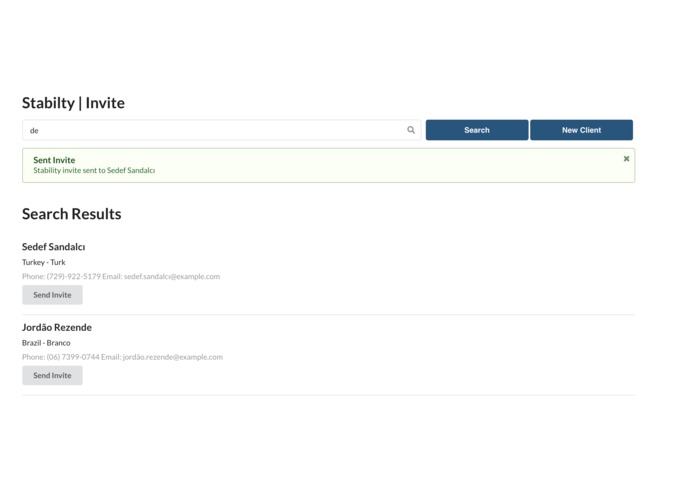
Task: Click the 'Search Results' heading
Action: (x=72, y=214)
